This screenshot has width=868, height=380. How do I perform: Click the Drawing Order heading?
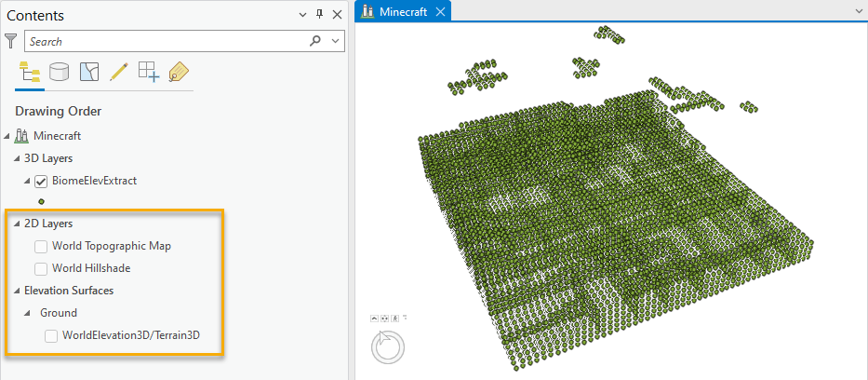coord(58,112)
